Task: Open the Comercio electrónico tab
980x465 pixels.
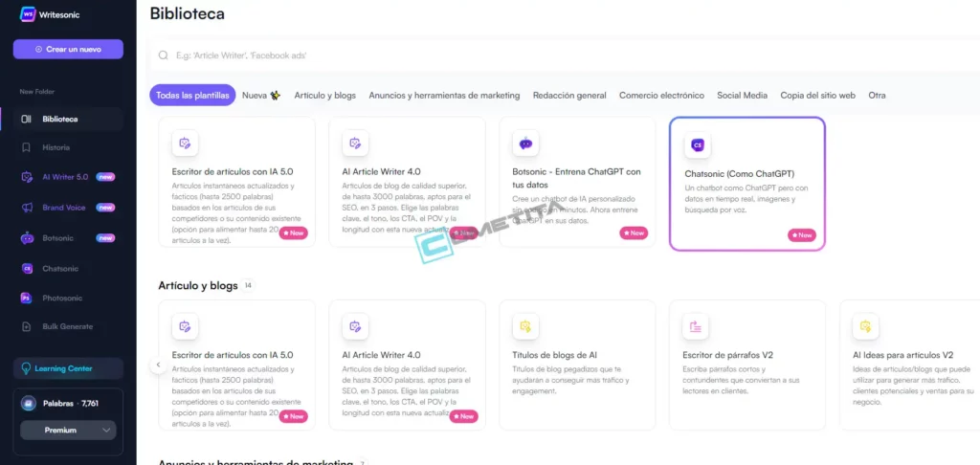Action: coord(661,95)
